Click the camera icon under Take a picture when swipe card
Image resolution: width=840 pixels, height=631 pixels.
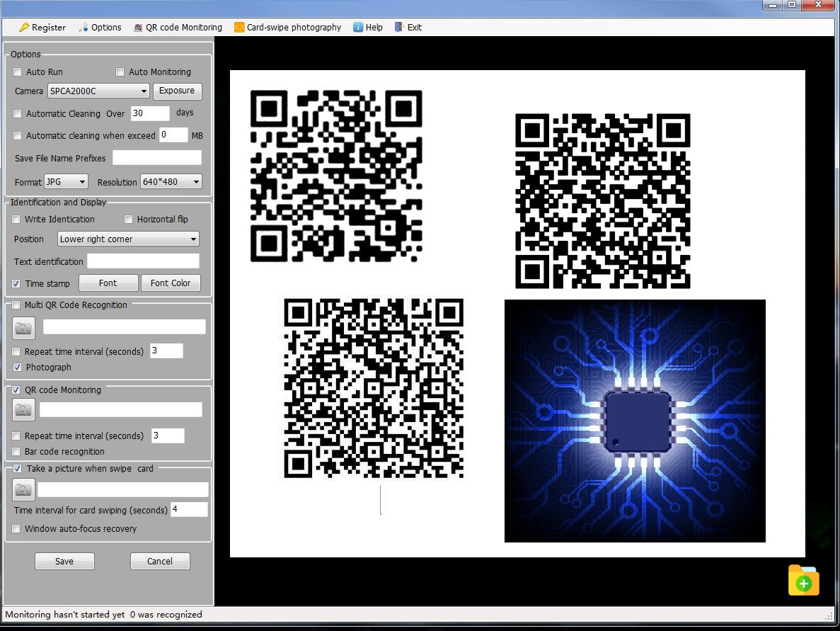(23, 489)
